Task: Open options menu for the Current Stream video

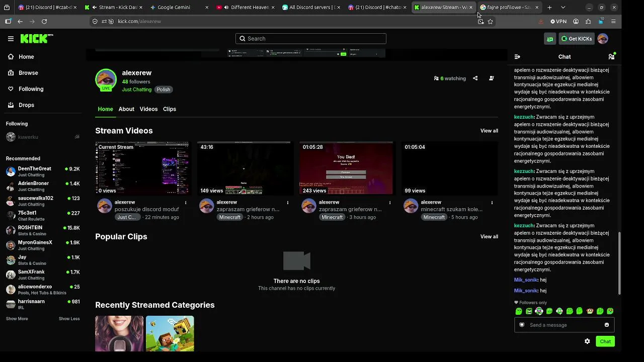Action: 186,203
